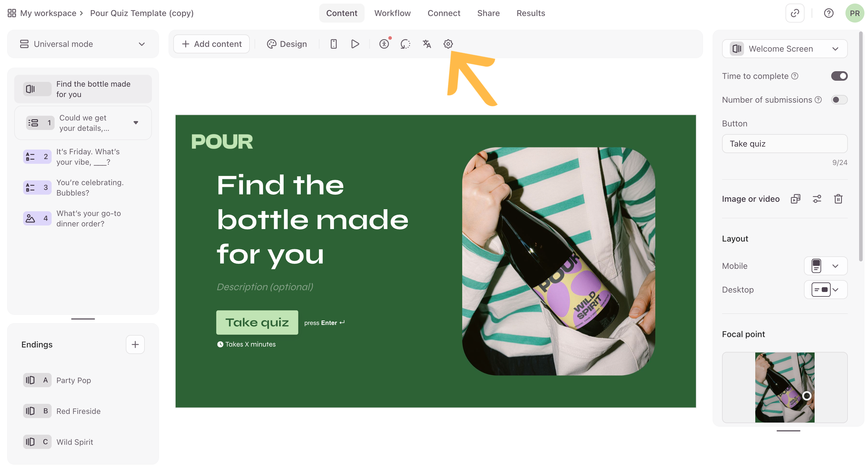The image size is (868, 470).
Task: Add a new ending with plus
Action: (135, 344)
